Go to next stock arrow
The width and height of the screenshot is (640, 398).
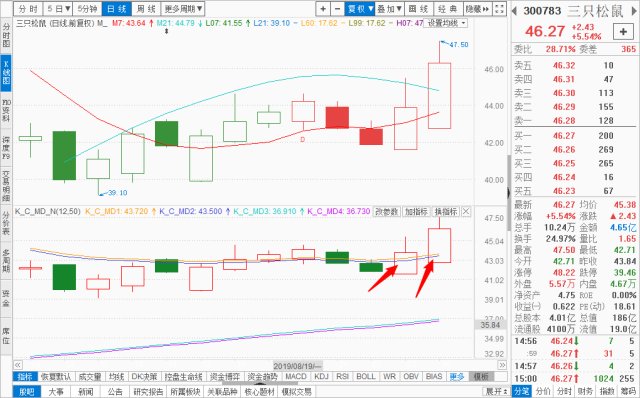pos(634,11)
